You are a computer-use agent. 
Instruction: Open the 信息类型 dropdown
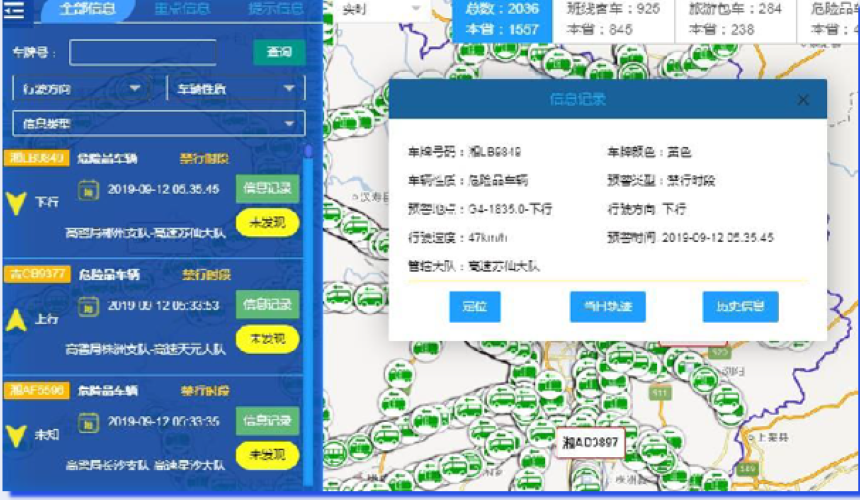[x=159, y=123]
